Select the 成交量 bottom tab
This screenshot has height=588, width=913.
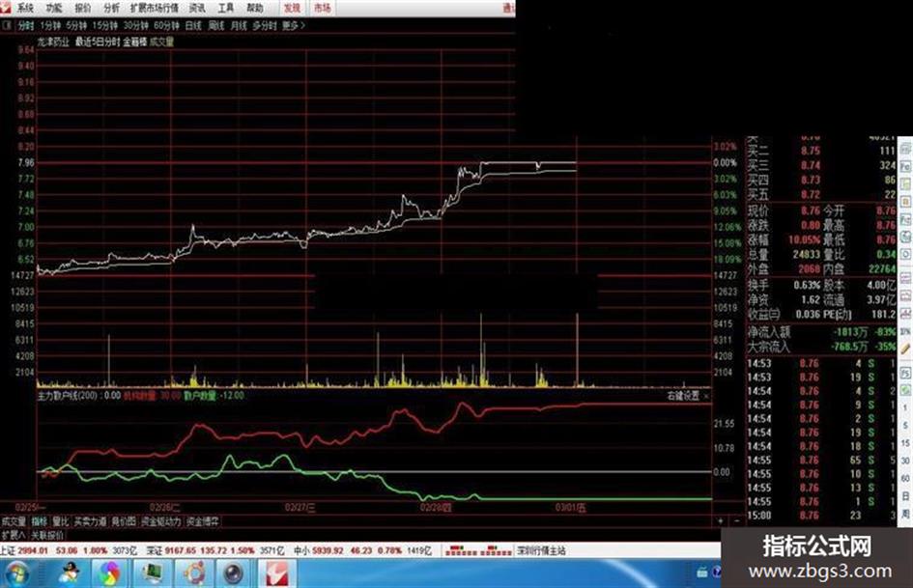[14, 521]
